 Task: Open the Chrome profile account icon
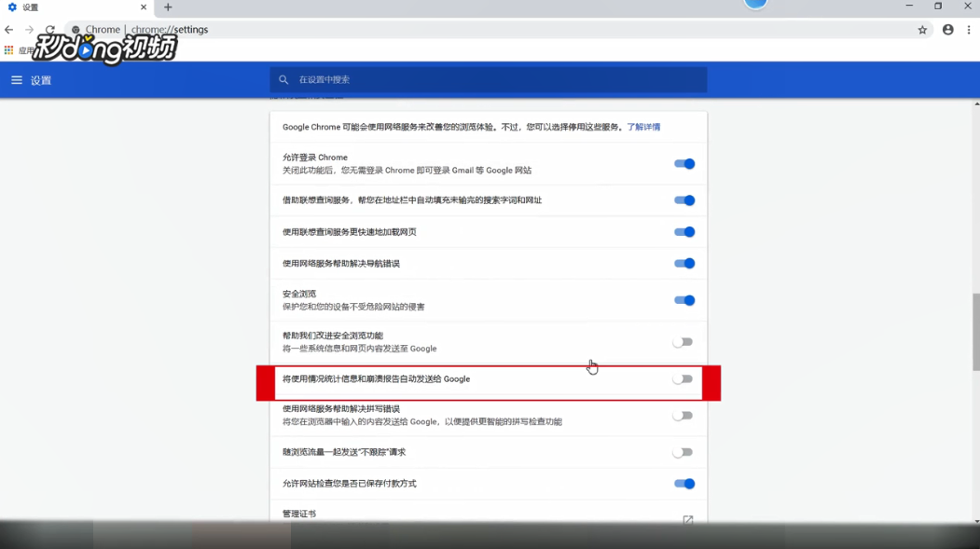click(x=948, y=29)
